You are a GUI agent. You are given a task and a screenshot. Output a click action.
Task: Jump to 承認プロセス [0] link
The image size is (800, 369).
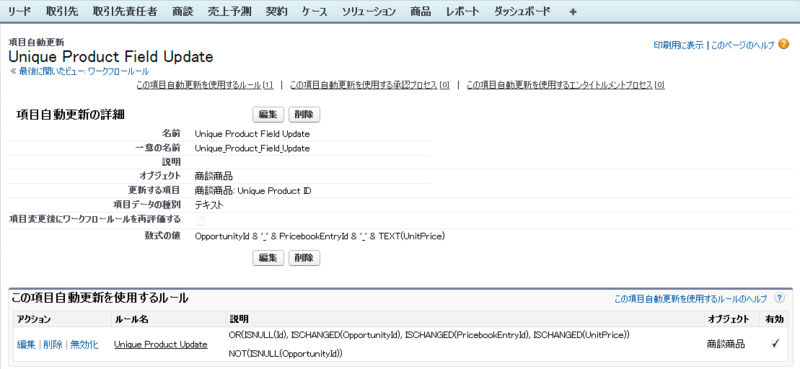click(x=369, y=85)
